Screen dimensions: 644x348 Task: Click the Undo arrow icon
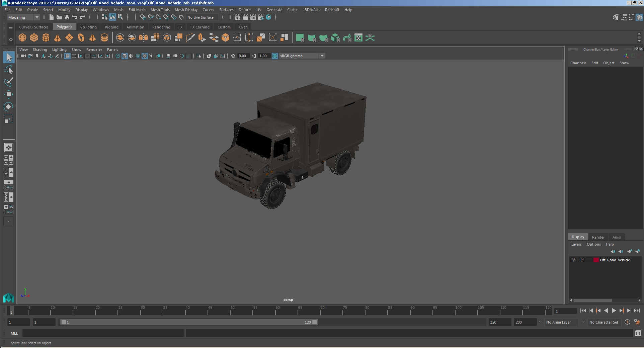(75, 17)
